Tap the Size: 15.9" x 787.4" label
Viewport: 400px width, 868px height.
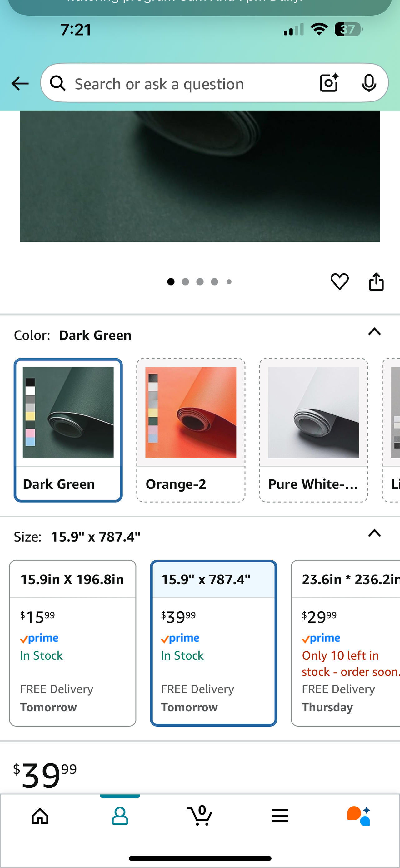(x=77, y=537)
